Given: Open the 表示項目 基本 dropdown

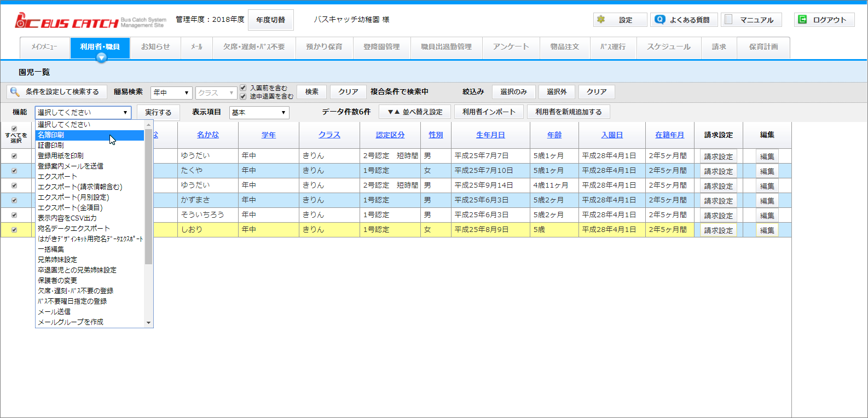Looking at the screenshot, I should [x=259, y=112].
